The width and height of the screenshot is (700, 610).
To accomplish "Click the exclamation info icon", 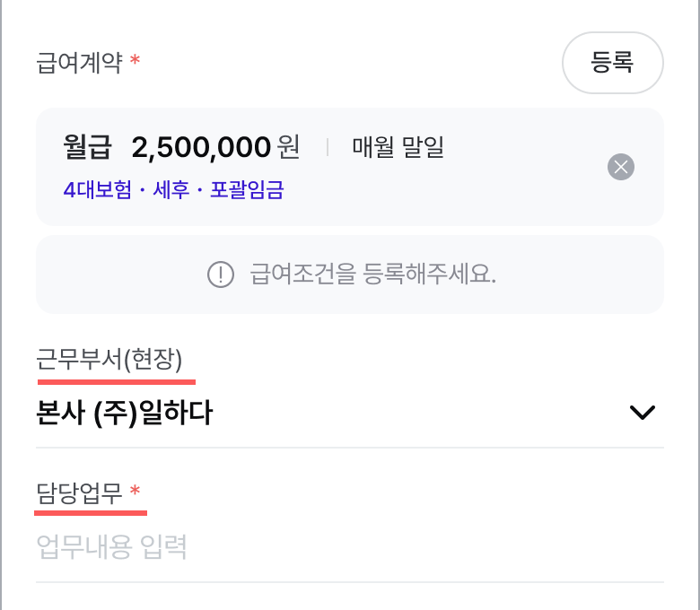I will (x=221, y=274).
